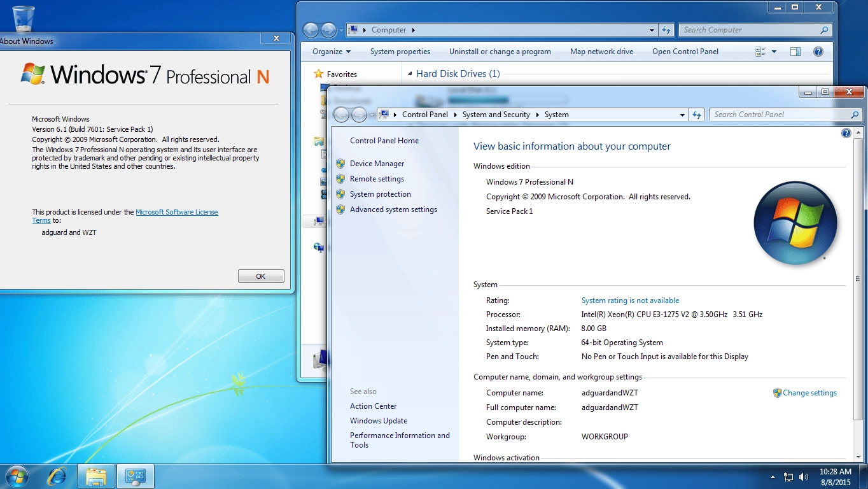Screen dimensions: 868x489
Task: Open Control Panel Home link
Action: coord(384,141)
